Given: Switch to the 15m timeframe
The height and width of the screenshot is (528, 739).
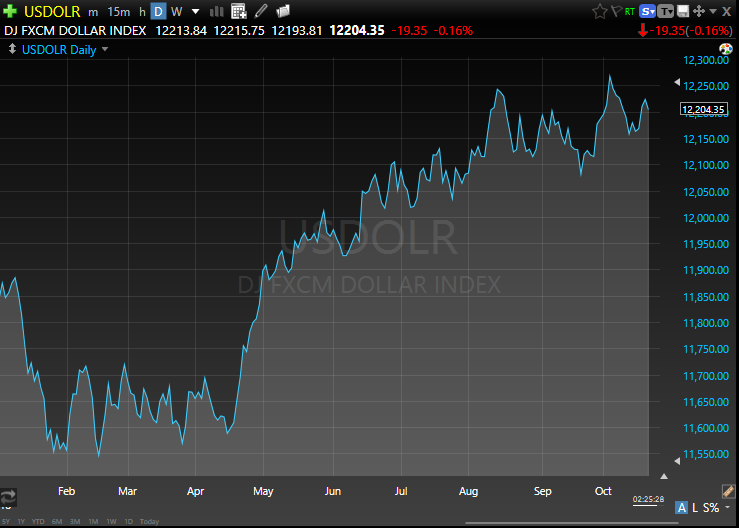Looking at the screenshot, I should pyautogui.click(x=118, y=11).
